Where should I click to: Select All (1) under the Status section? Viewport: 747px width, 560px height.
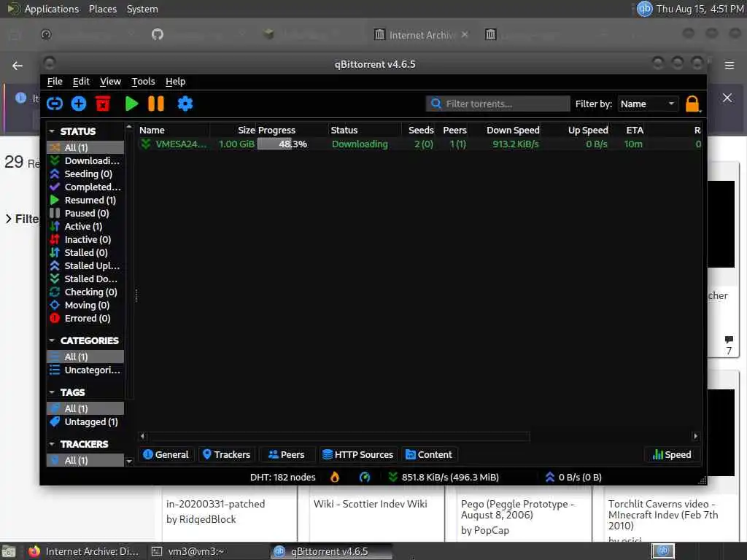click(86, 147)
